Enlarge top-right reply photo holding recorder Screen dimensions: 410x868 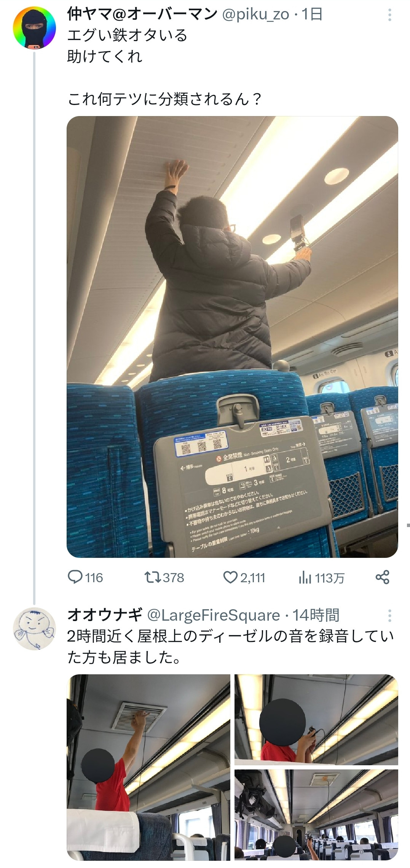click(x=316, y=720)
